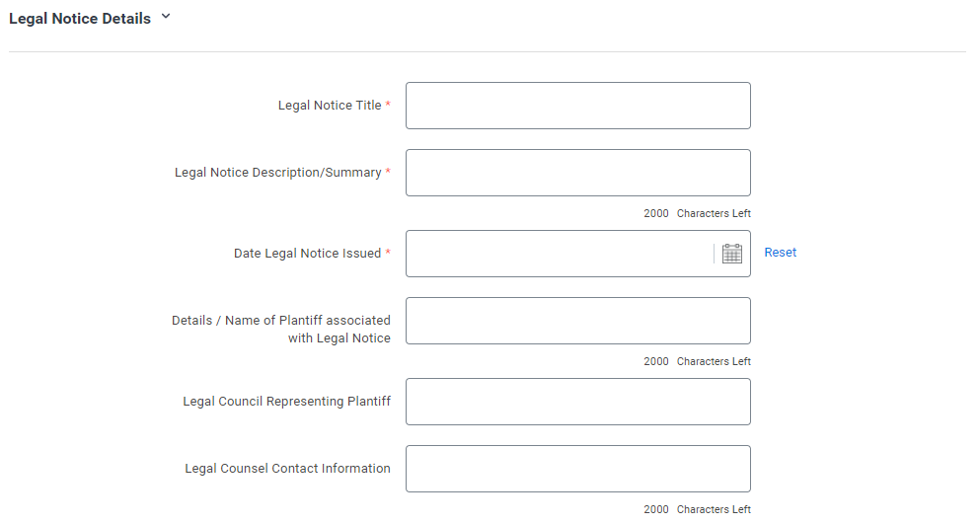Viewport: 980px width, 524px height.
Task: Click the Date Legal Notice Issued label
Action: (307, 254)
